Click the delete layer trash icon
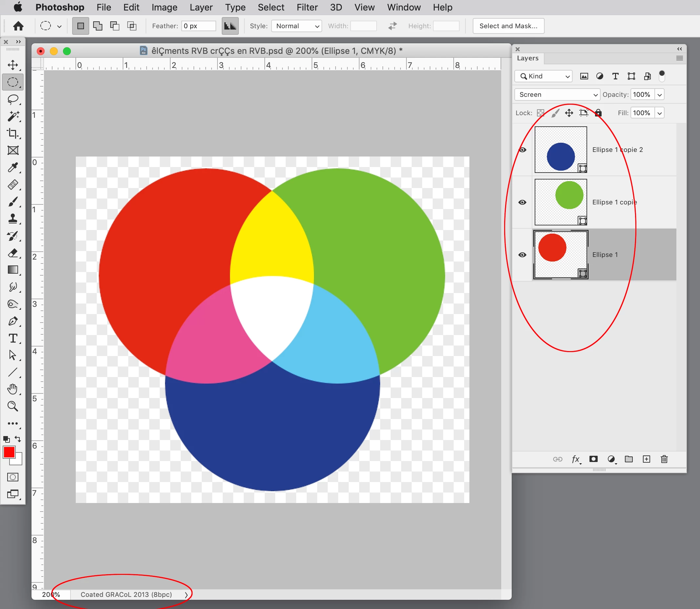The height and width of the screenshot is (609, 700). click(x=664, y=459)
